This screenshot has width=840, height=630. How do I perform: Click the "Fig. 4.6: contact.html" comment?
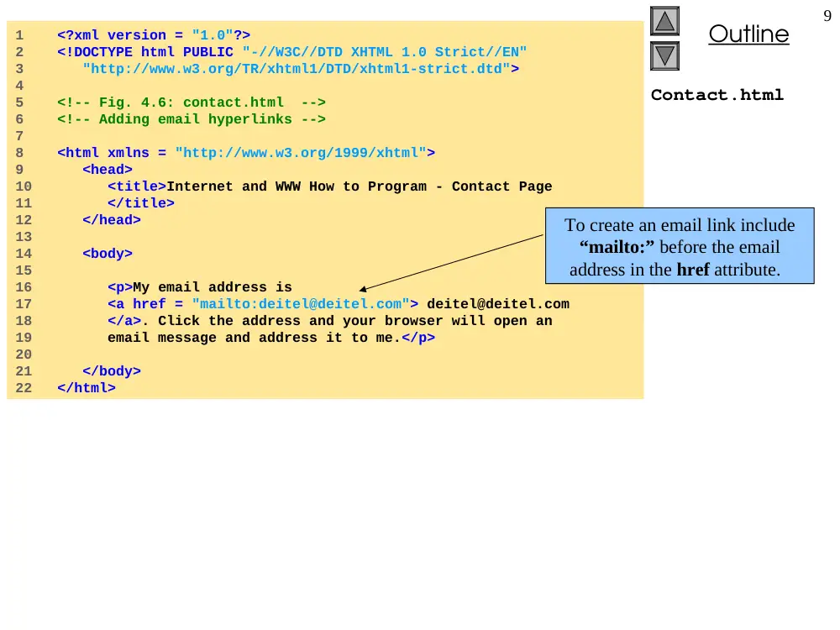tap(192, 102)
